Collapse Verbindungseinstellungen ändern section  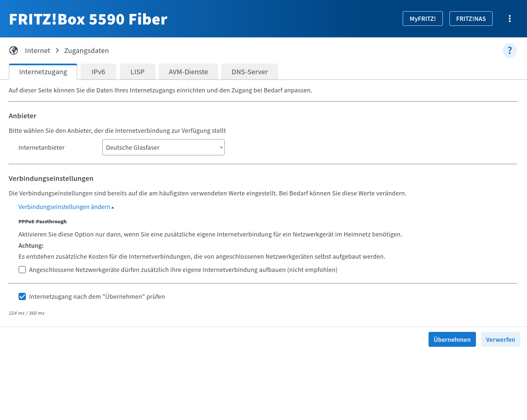pyautogui.click(x=66, y=207)
